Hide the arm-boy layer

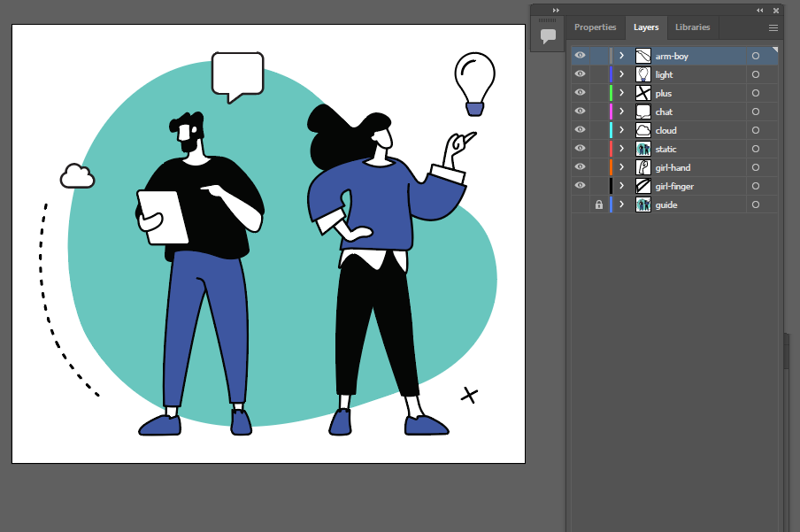tap(581, 56)
